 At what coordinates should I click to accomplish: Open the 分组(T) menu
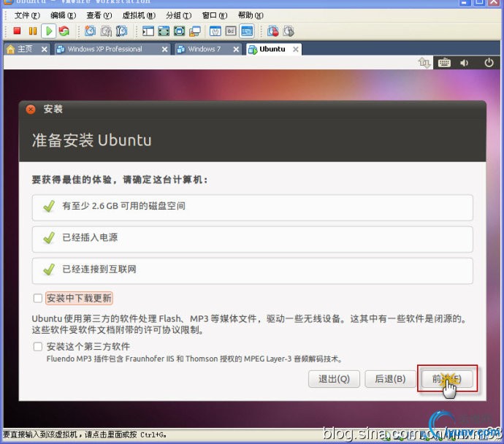point(179,15)
